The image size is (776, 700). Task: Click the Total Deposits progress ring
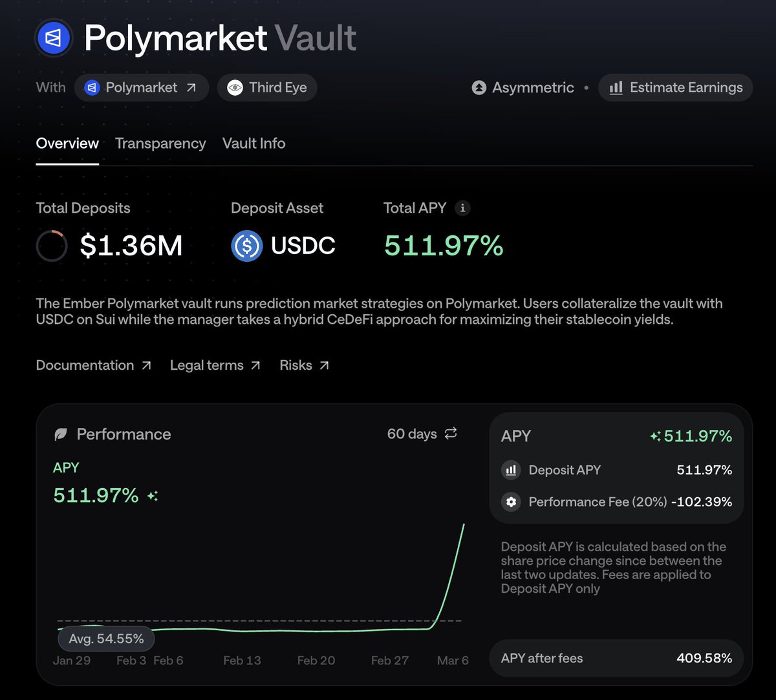tap(52, 246)
